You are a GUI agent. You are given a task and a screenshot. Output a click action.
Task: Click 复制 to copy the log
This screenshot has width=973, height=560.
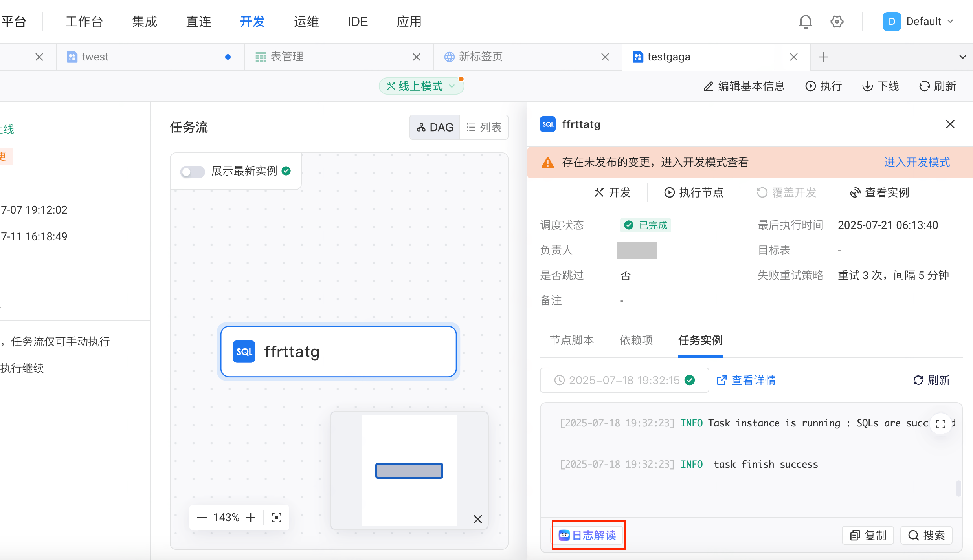tap(868, 535)
